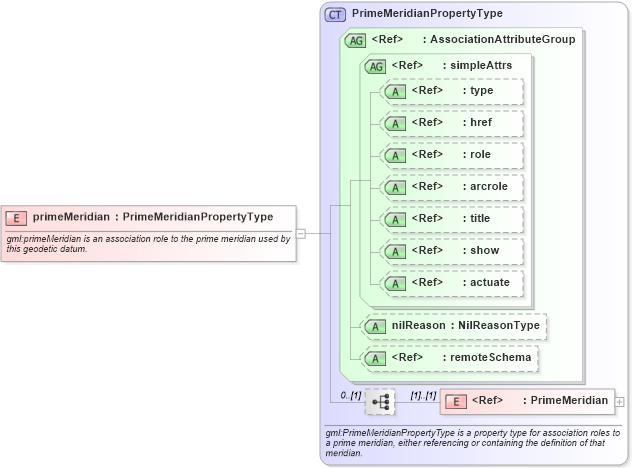This screenshot has height=468, width=632.
Task: Click the AG icon beside AssociationAttributeGroup
Action: tap(355, 40)
